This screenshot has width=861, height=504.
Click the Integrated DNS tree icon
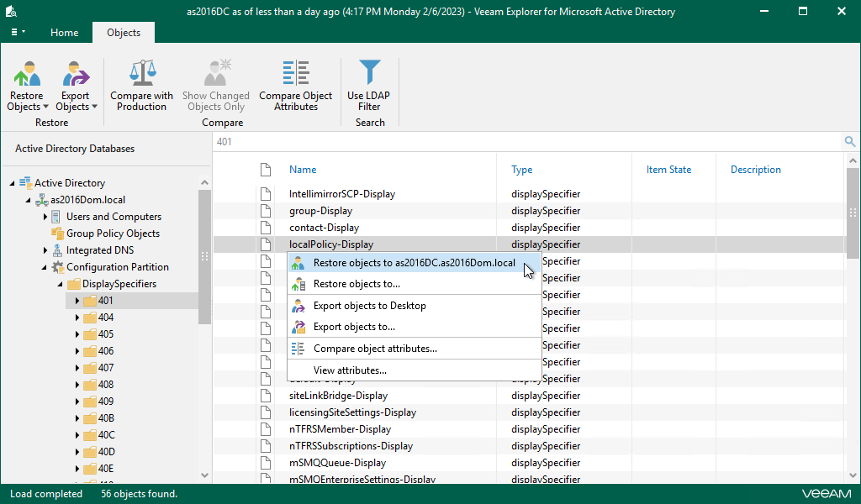pyautogui.click(x=57, y=250)
